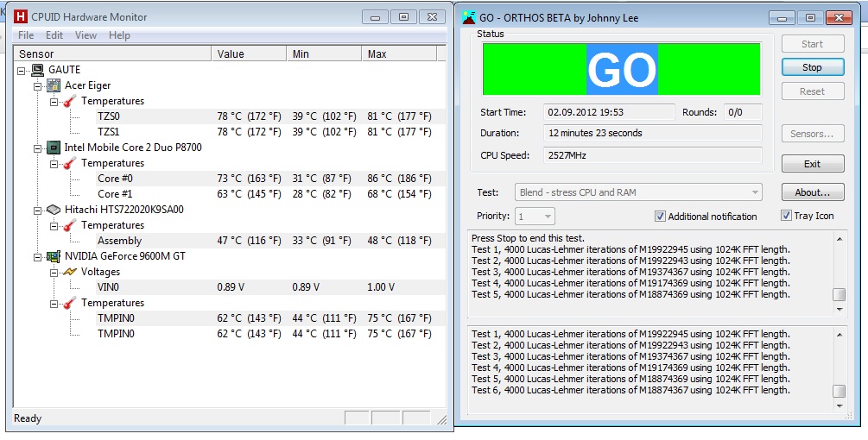The image size is (868, 440).
Task: Click the upper log scrollbar thumb
Action: [839, 294]
